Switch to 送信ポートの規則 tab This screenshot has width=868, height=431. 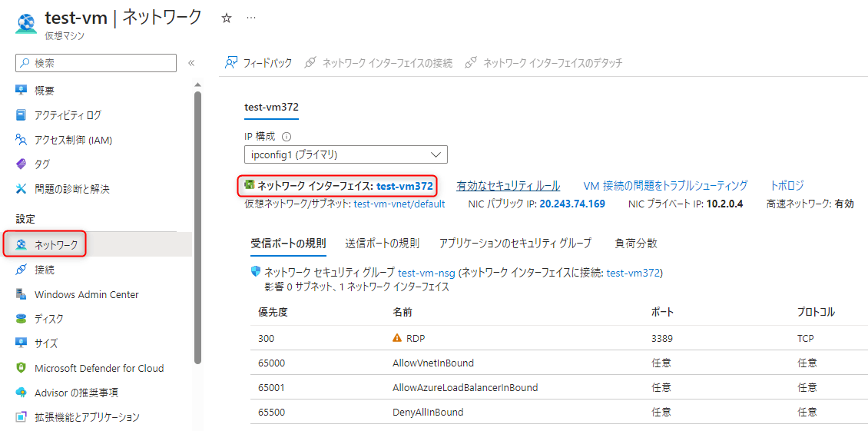382,244
